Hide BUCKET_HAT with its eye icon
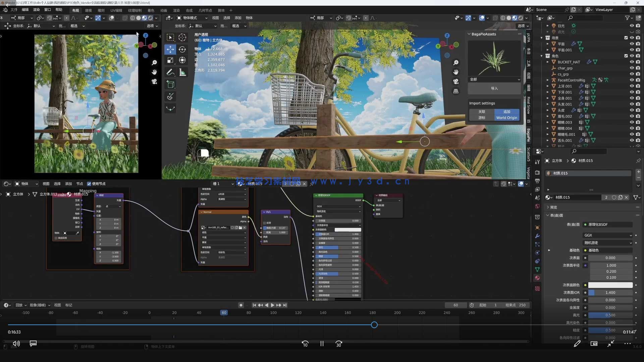This screenshot has height=362, width=644. [x=632, y=62]
